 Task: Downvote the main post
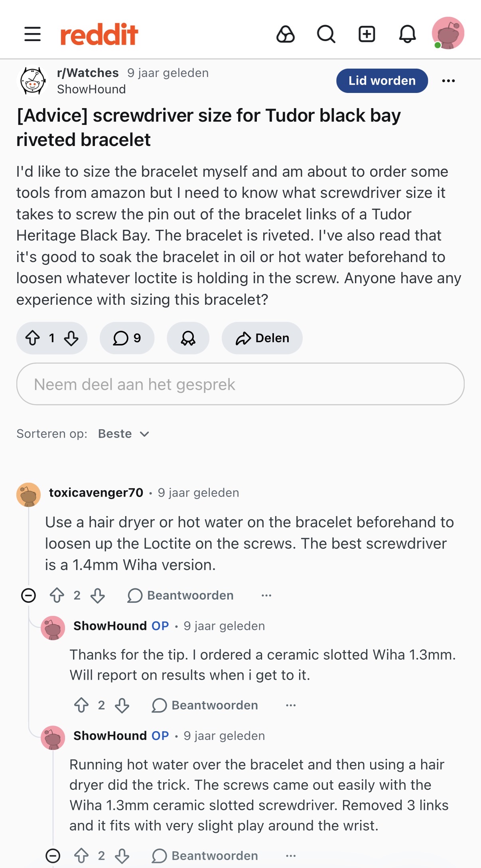point(71,338)
